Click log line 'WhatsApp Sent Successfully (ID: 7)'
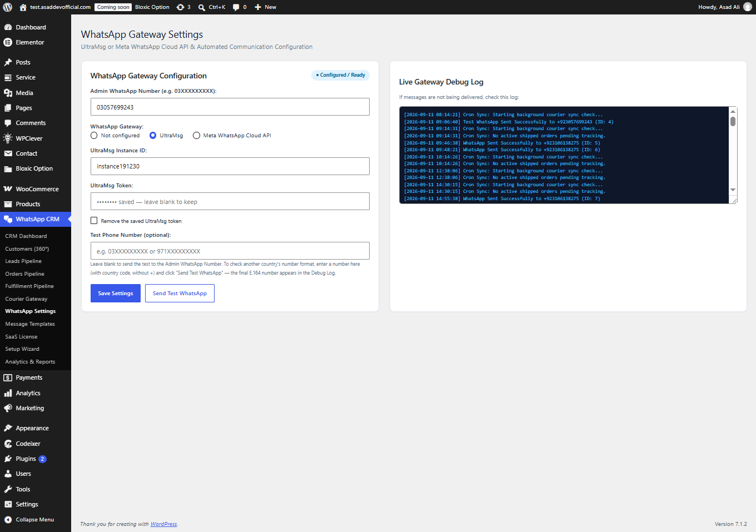This screenshot has height=532, width=756. pyautogui.click(x=502, y=198)
